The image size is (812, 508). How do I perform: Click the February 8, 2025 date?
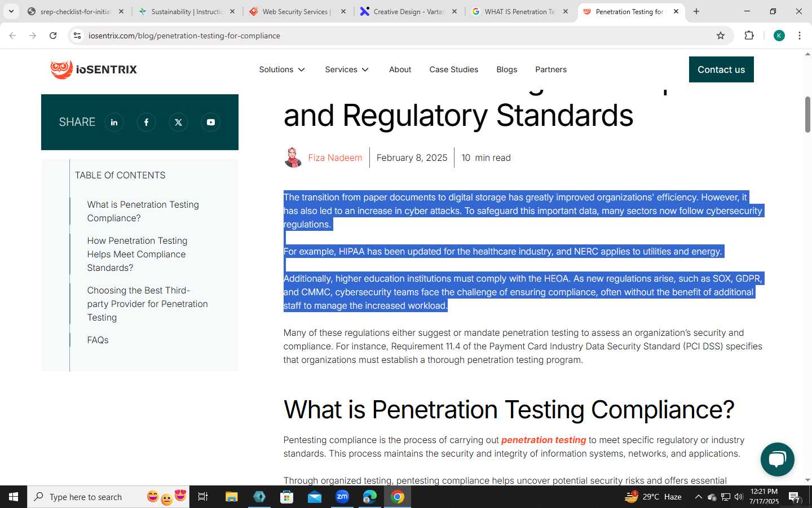coord(412,157)
